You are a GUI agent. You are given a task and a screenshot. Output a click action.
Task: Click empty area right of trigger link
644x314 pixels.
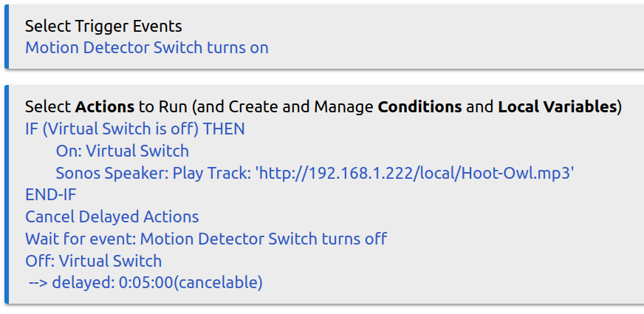point(443,48)
